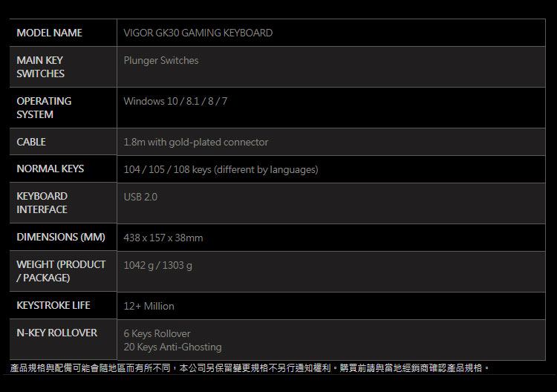Click 6 Keys Rollover text

157,333
